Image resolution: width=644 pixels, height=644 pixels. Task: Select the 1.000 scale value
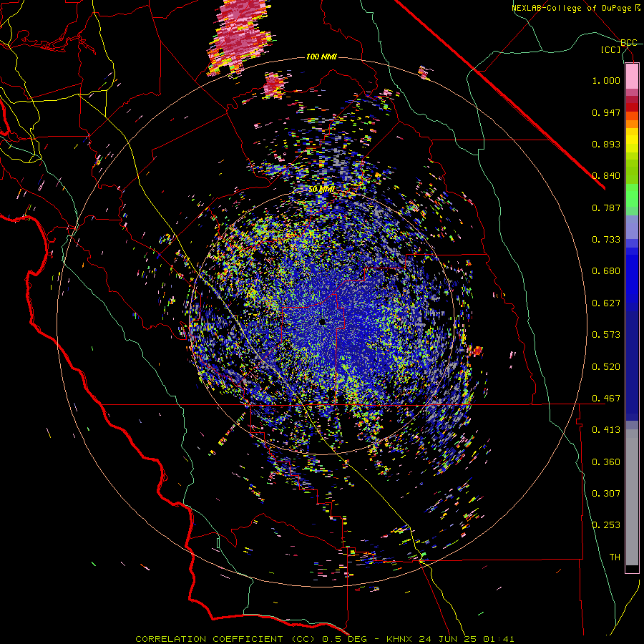pyautogui.click(x=606, y=80)
